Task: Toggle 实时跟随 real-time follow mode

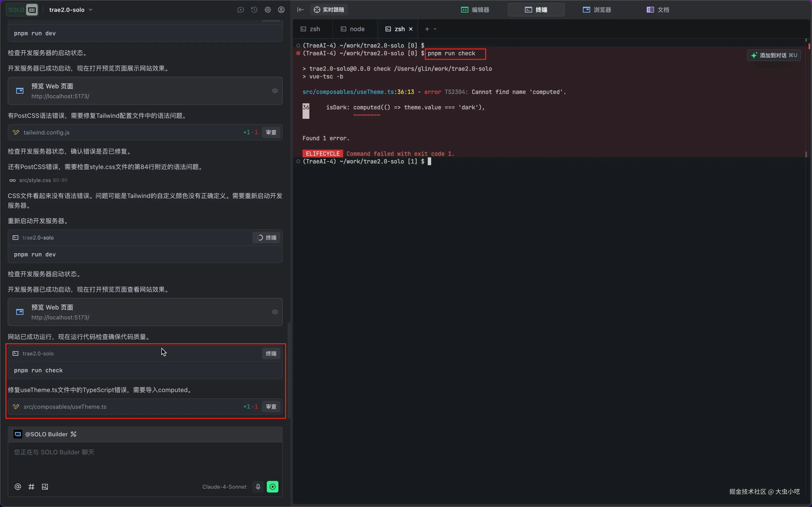Action: tap(329, 9)
